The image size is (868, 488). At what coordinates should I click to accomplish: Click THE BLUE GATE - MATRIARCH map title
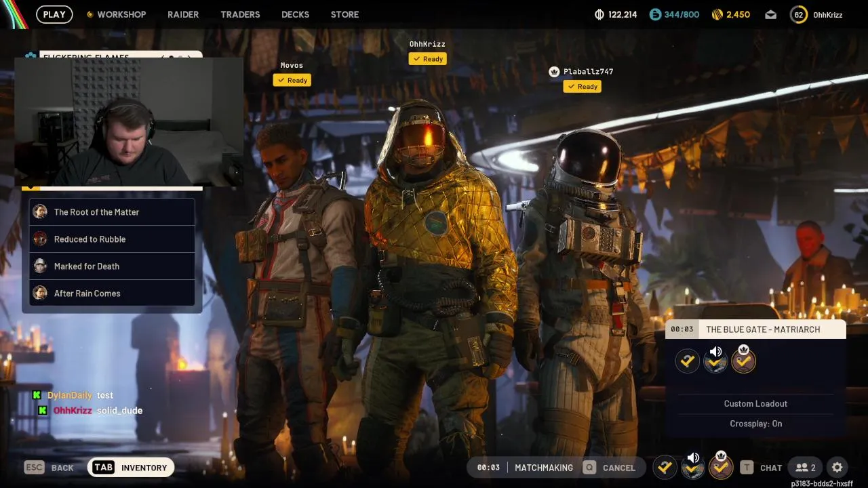pyautogui.click(x=763, y=329)
